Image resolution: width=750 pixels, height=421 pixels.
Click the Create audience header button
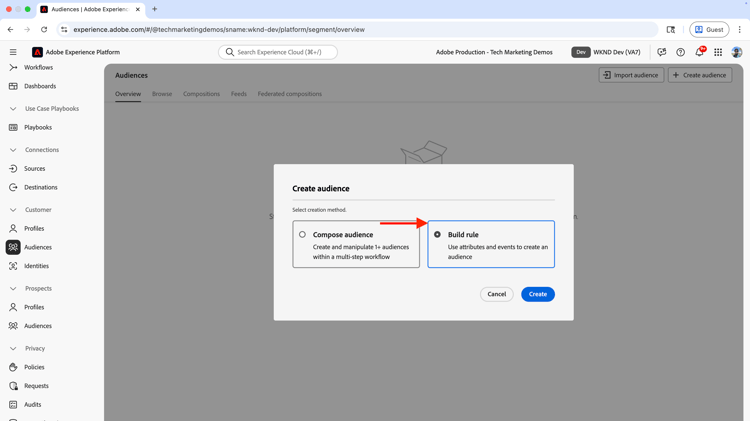(x=700, y=75)
